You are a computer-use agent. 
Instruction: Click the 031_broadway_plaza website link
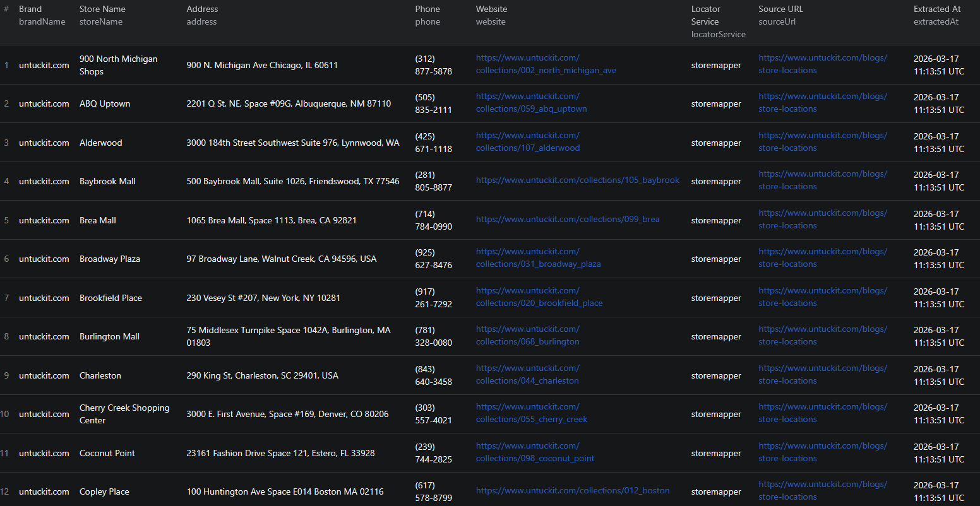pos(538,258)
